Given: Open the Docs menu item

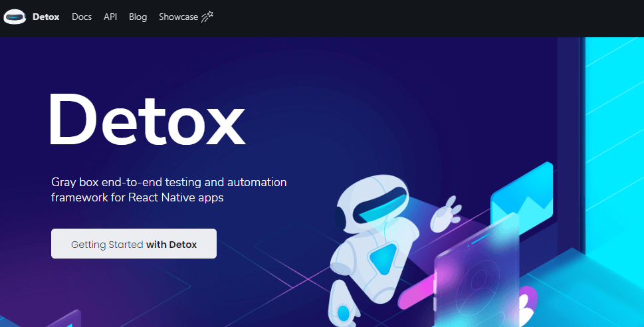Looking at the screenshot, I should click(x=82, y=17).
